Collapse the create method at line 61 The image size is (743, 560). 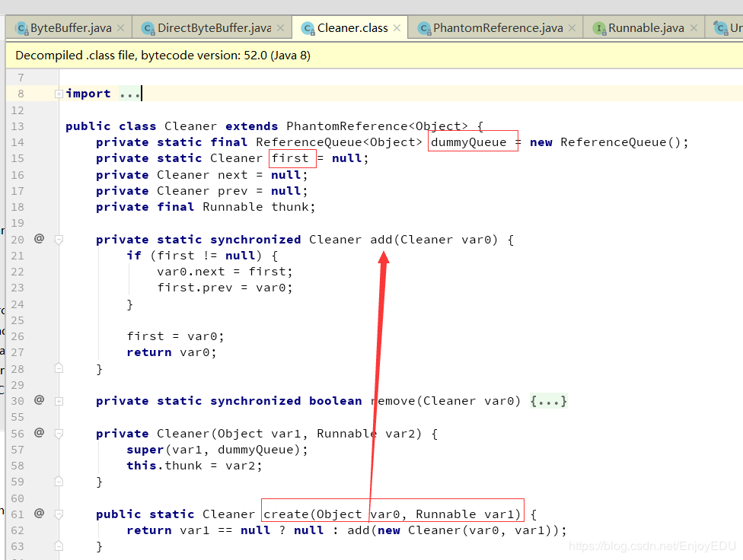click(59, 514)
